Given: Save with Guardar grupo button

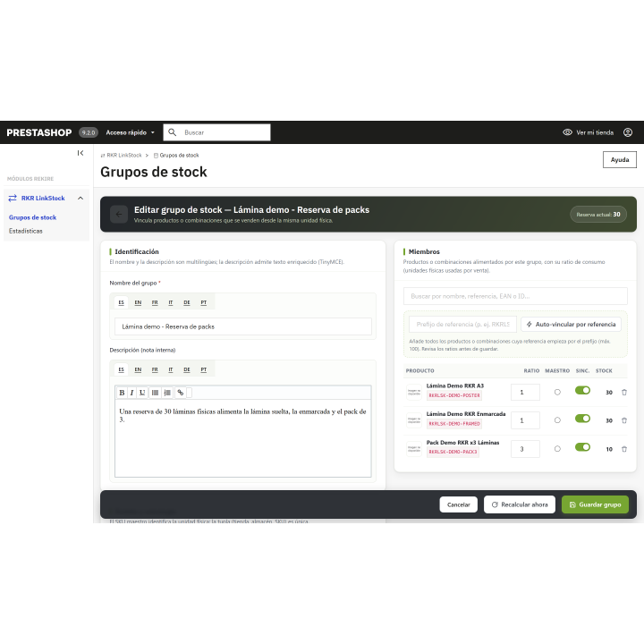Looking at the screenshot, I should click(595, 504).
